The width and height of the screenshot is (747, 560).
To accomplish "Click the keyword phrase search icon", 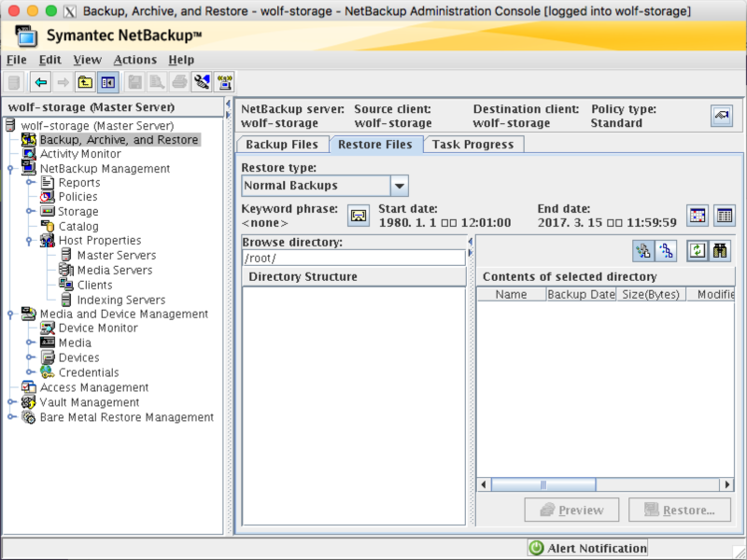I will [359, 216].
